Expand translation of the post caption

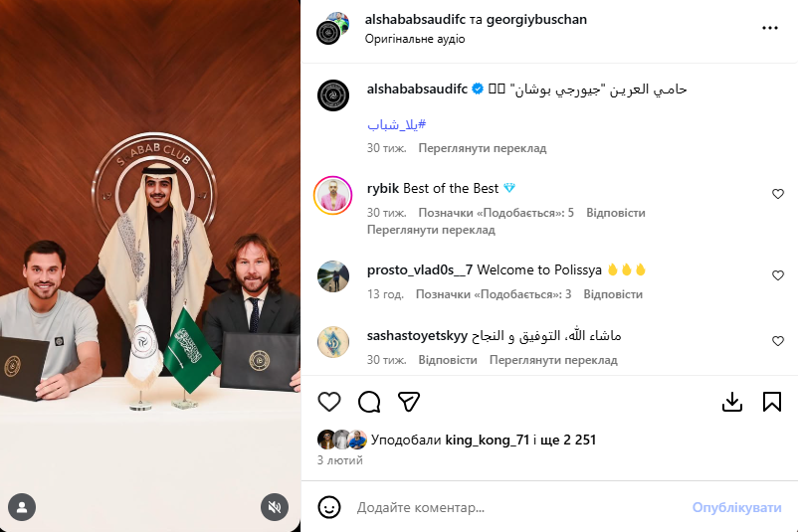[482, 148]
